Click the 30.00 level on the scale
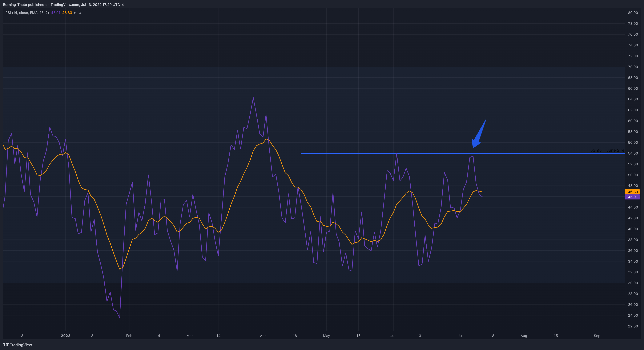The image size is (644, 350). tap(633, 283)
